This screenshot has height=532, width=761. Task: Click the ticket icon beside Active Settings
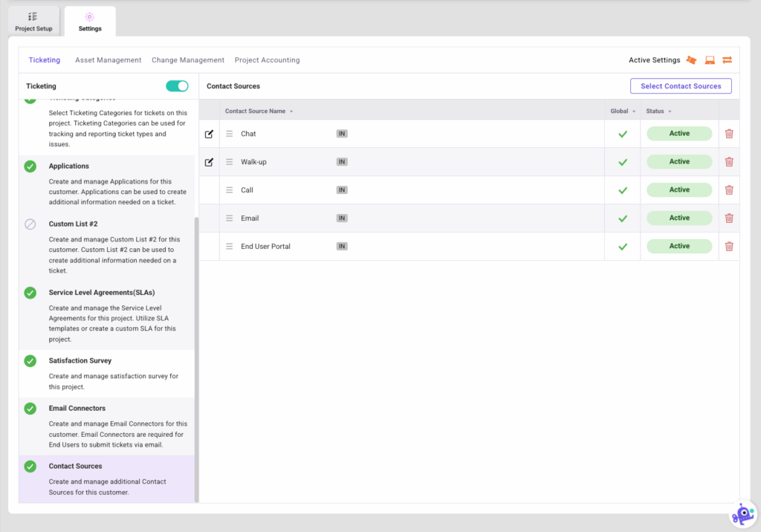692,59
